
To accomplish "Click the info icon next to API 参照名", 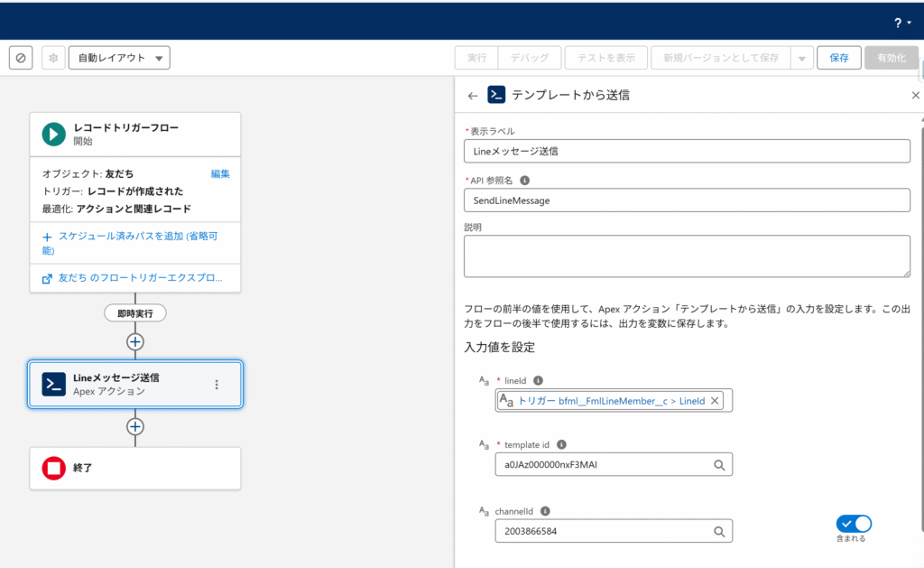I will (x=525, y=180).
